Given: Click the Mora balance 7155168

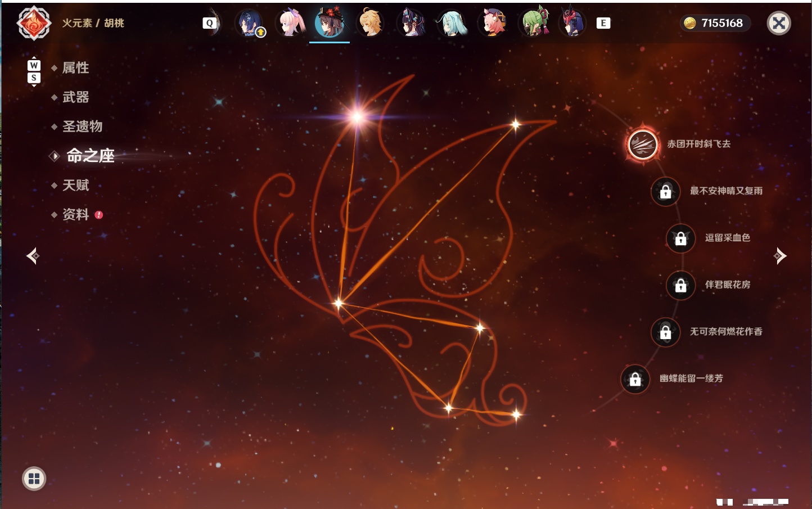Looking at the screenshot, I should click(722, 23).
